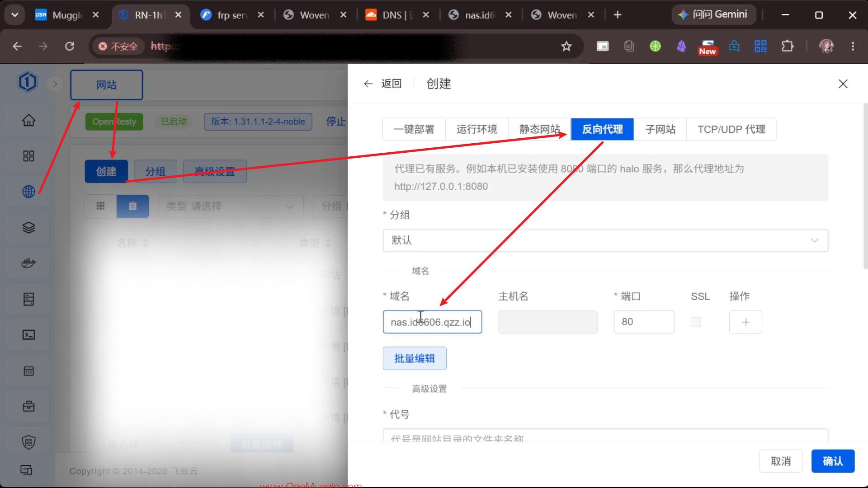
Task: Click the plus icon to add domain row
Action: tap(745, 322)
